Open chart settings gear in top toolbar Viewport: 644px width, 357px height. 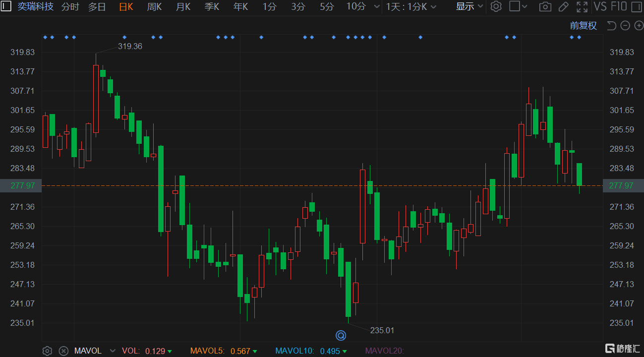(x=496, y=6)
